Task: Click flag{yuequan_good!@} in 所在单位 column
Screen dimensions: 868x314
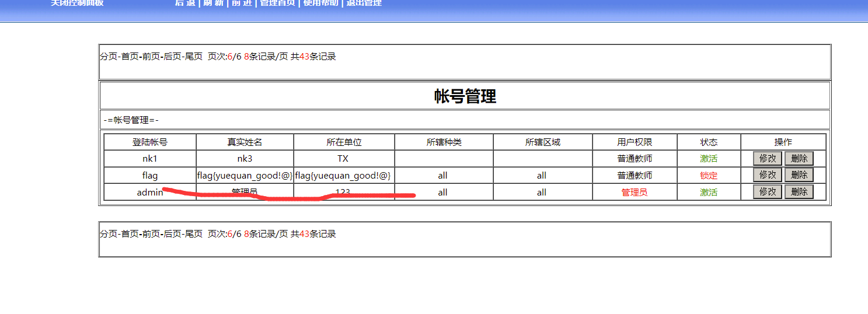Action: tap(343, 175)
